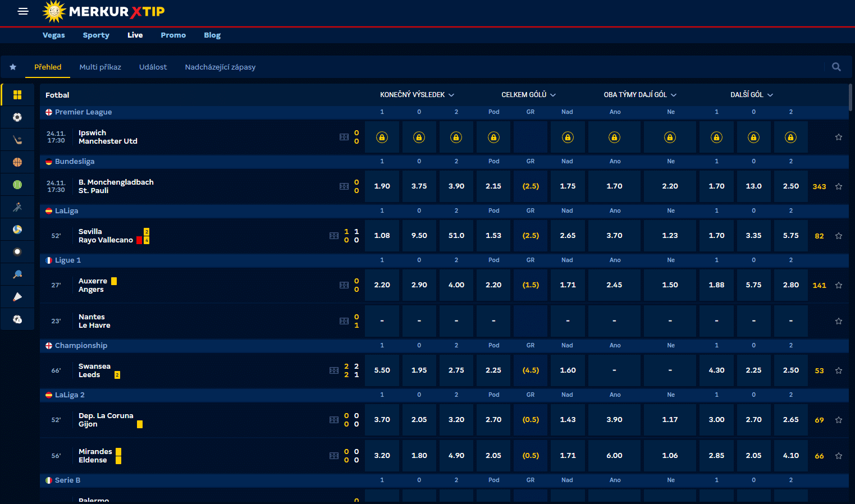Bet away win 4.00 on Auxerre vs Angers
855x504 pixels.
pyautogui.click(x=456, y=285)
